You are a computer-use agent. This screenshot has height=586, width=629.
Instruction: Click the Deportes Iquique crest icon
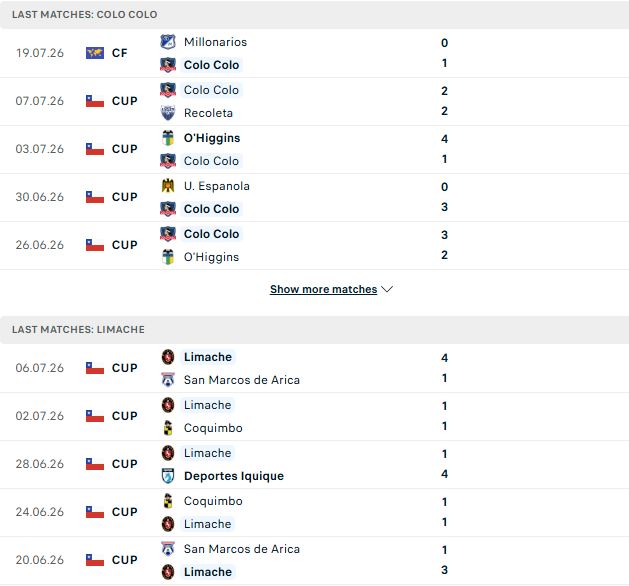click(168, 476)
